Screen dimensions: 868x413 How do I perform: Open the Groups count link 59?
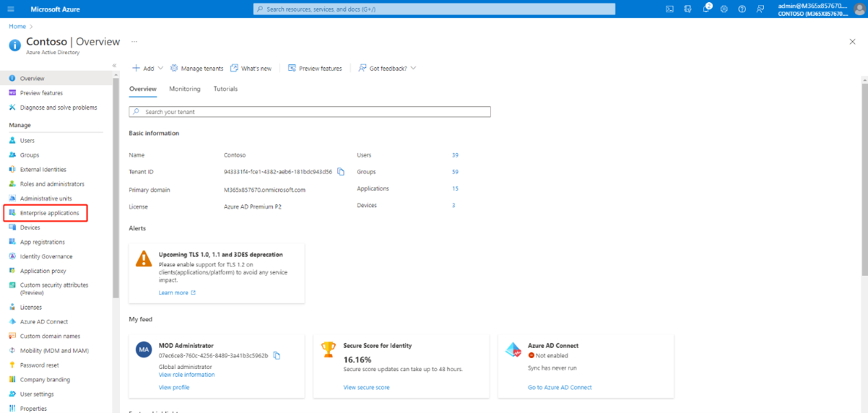[455, 172]
